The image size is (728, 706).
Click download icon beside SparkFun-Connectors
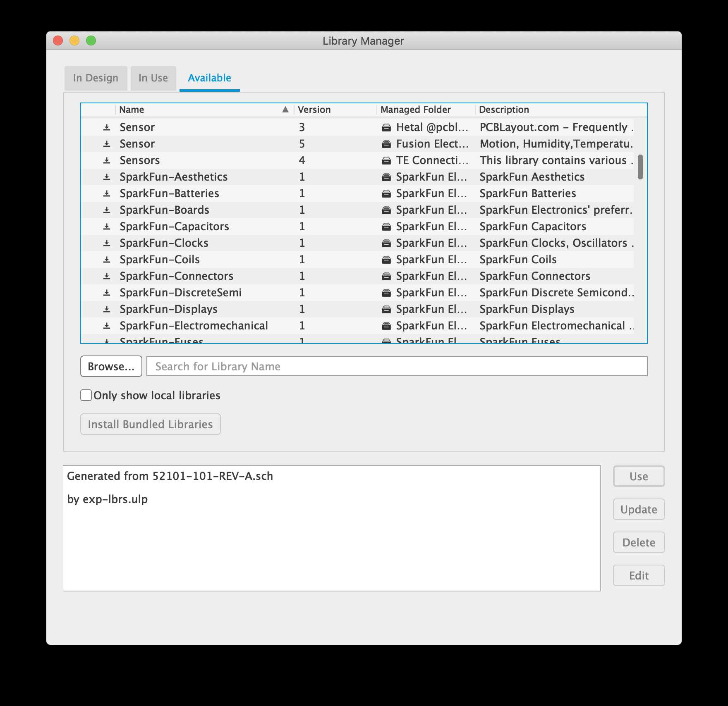point(107,276)
